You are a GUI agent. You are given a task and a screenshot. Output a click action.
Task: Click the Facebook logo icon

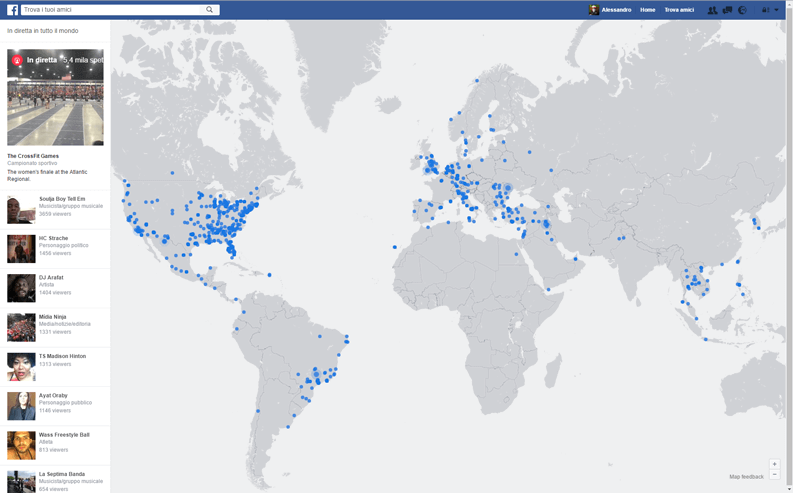click(x=13, y=10)
